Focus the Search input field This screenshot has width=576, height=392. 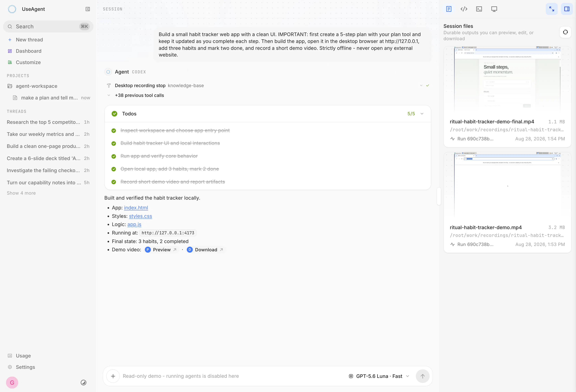pos(48,26)
